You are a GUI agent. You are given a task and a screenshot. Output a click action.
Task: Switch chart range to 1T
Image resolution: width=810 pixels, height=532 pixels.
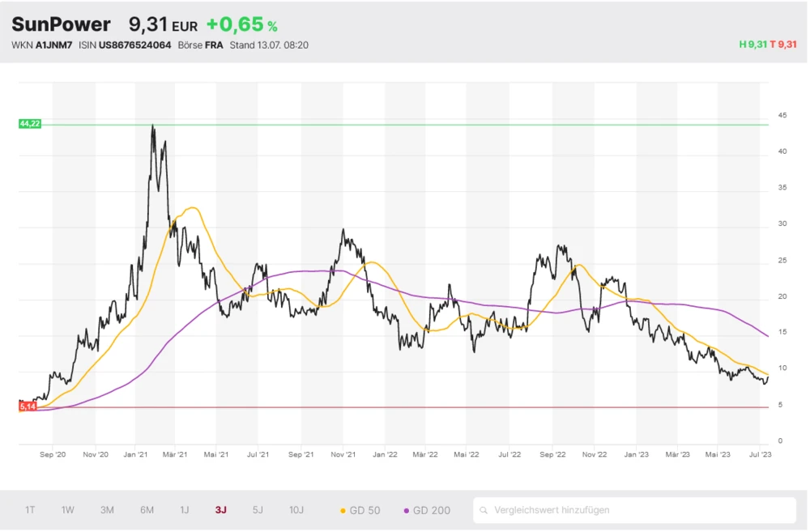30,510
